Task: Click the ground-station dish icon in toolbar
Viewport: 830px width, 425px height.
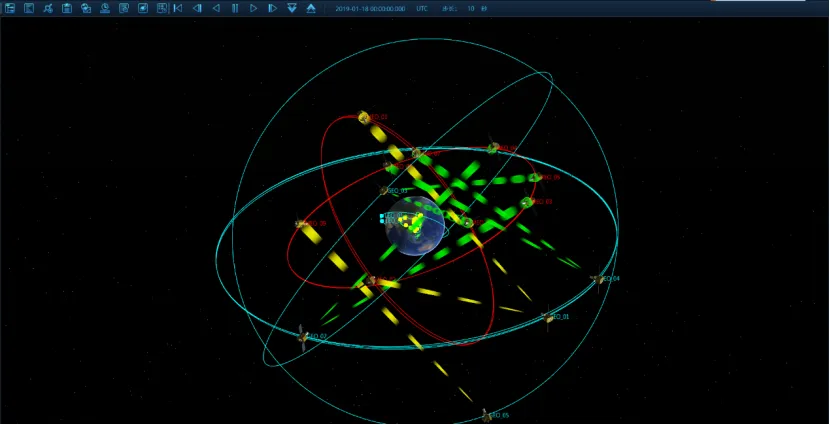Action: (105, 8)
